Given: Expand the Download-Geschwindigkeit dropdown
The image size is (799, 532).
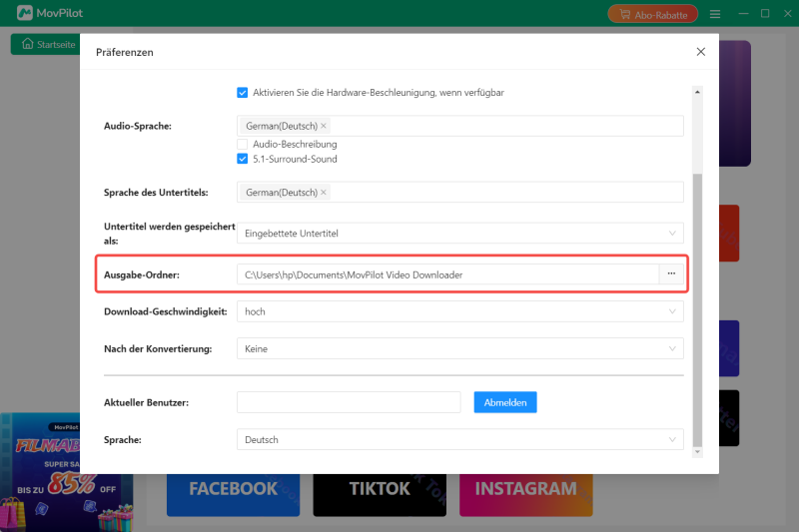Looking at the screenshot, I should (459, 311).
